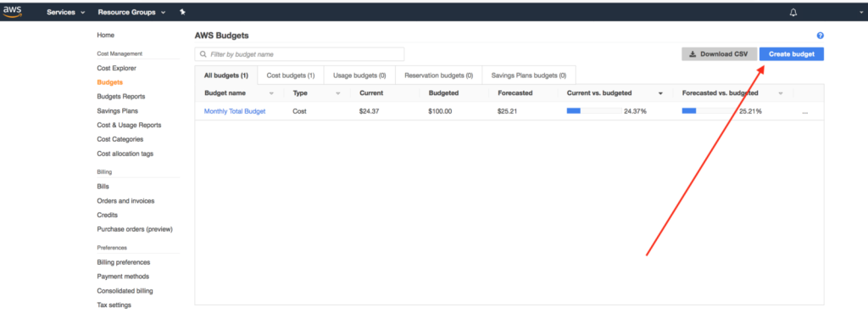Open Billing preferences in sidebar
The image size is (868, 313).
click(124, 262)
